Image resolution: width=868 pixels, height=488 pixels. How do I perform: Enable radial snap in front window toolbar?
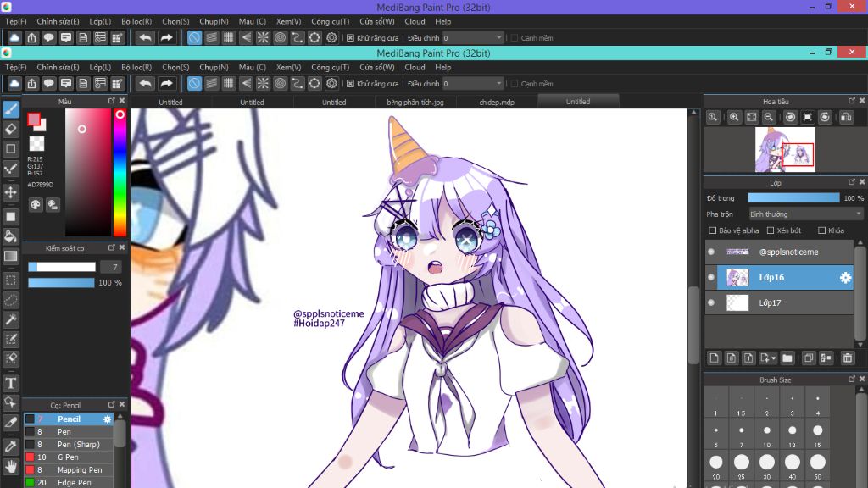(263, 84)
